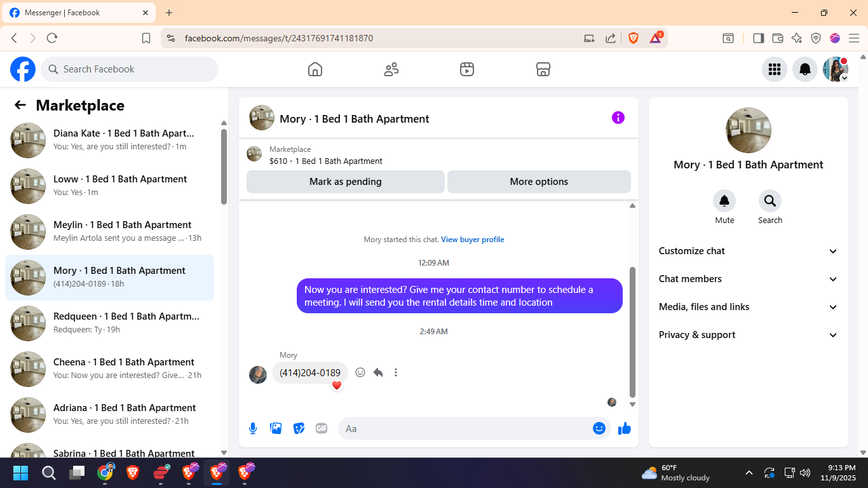Expand Media, files and links section

(749, 307)
